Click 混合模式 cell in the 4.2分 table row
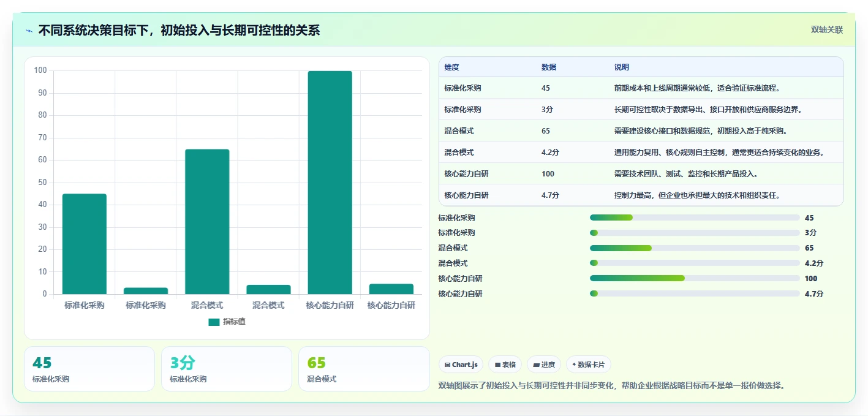868x416 pixels. click(x=459, y=153)
